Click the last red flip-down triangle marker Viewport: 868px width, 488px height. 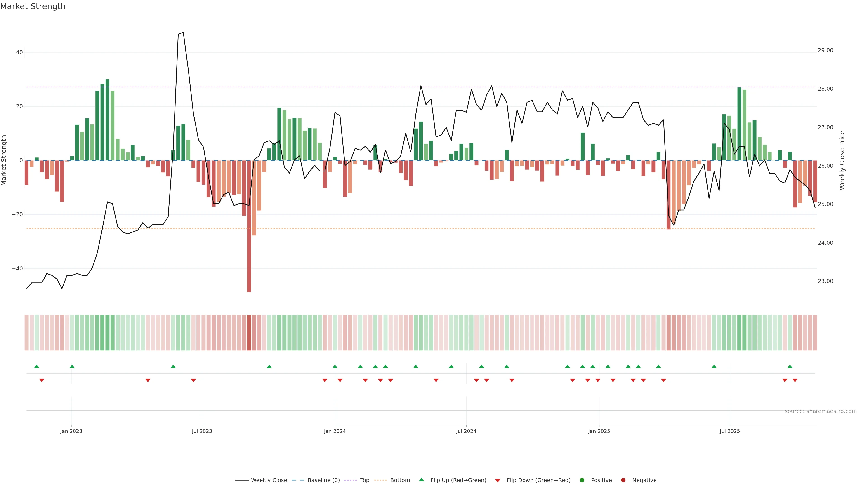795,380
